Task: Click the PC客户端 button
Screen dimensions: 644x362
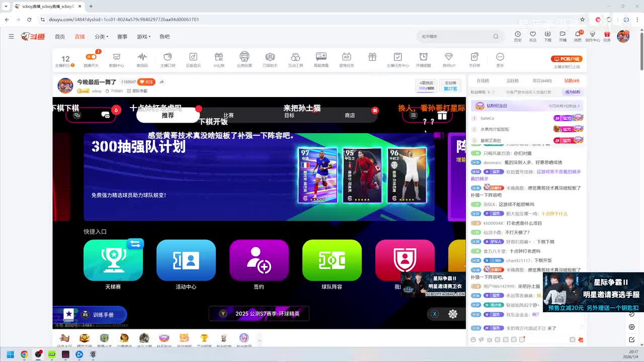Action: pos(567,59)
